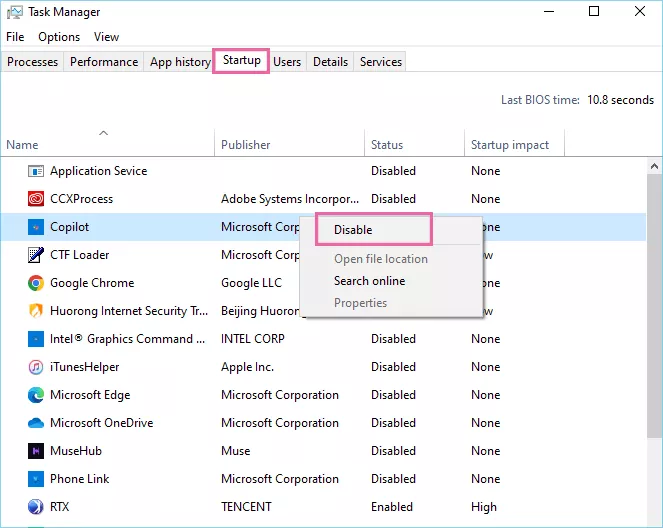The width and height of the screenshot is (663, 528).
Task: Switch to the Performance tab
Action: pos(104,62)
